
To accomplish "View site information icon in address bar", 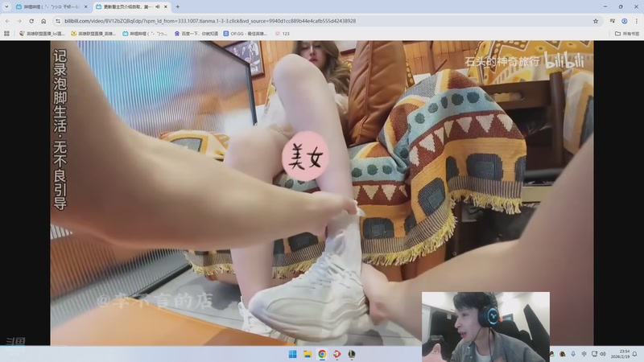I will (x=57, y=21).
